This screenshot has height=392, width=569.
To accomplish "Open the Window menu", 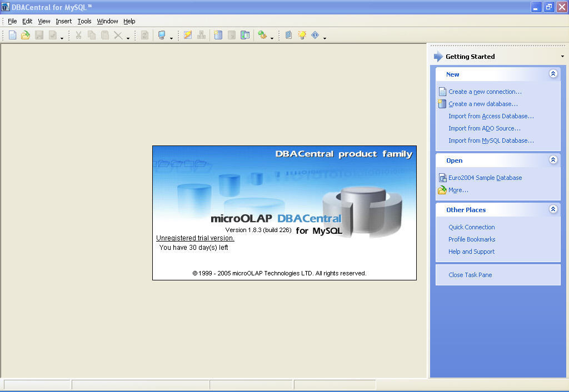I will (x=107, y=21).
